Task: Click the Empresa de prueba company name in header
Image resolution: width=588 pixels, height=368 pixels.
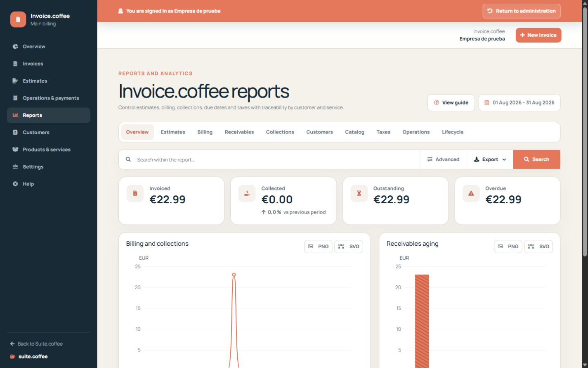Action: pyautogui.click(x=482, y=39)
